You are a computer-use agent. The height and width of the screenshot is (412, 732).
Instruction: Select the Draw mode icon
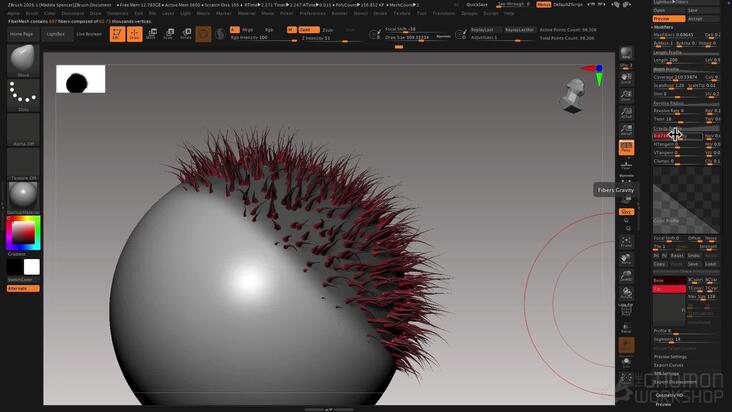134,34
